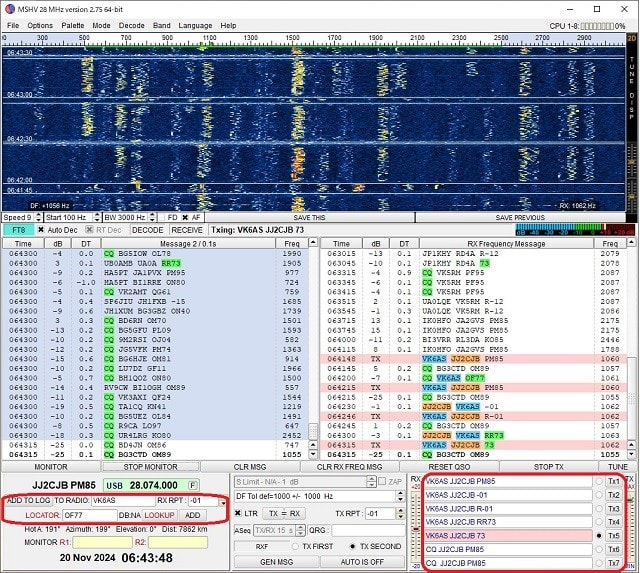Click the decoded message CQ VK2AMT QG61
This screenshot has width=640, height=573.
click(x=137, y=292)
